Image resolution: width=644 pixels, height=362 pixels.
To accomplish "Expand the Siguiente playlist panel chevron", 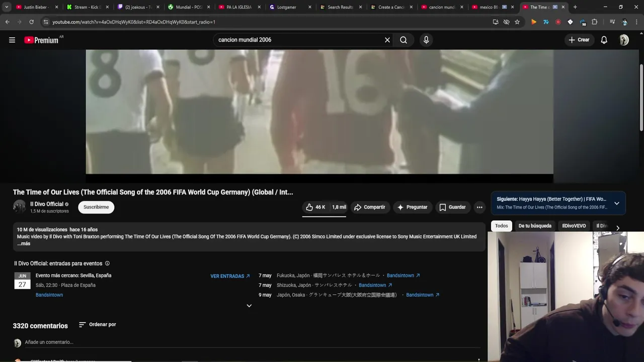I will point(617,203).
